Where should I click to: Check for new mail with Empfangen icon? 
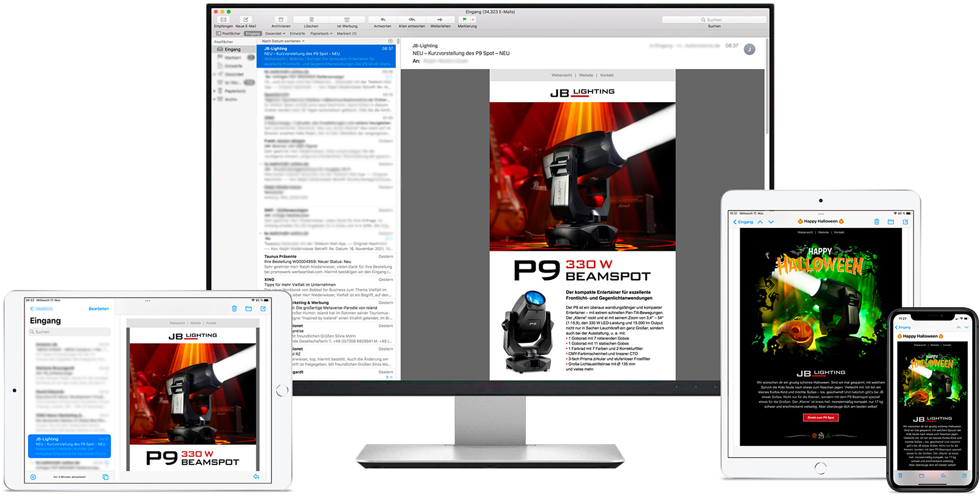click(x=223, y=20)
